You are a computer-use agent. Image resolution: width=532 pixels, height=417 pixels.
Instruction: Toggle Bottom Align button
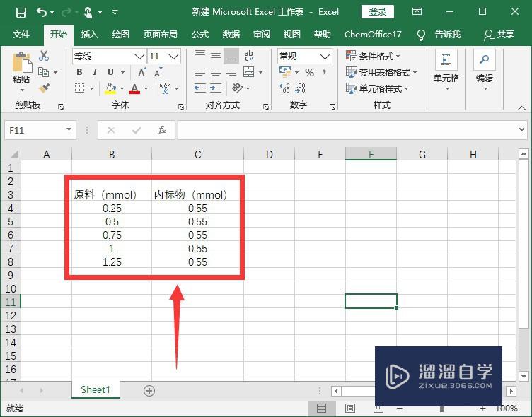[x=231, y=56]
